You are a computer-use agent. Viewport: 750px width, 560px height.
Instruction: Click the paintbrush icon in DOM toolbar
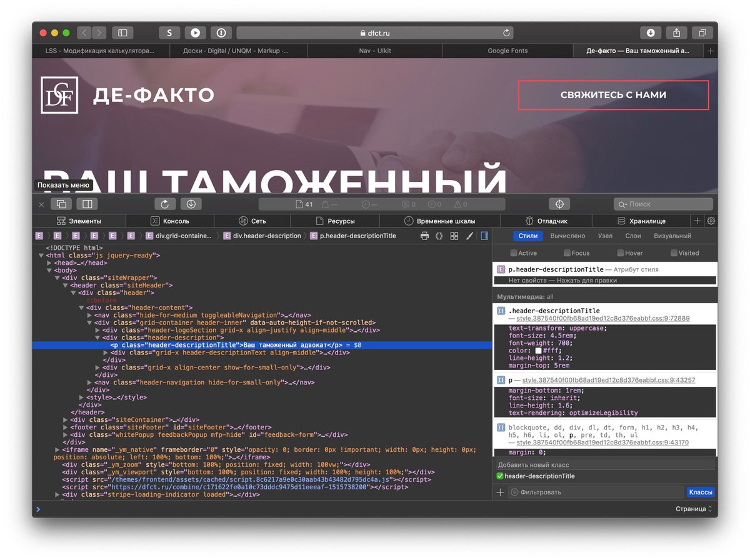469,236
